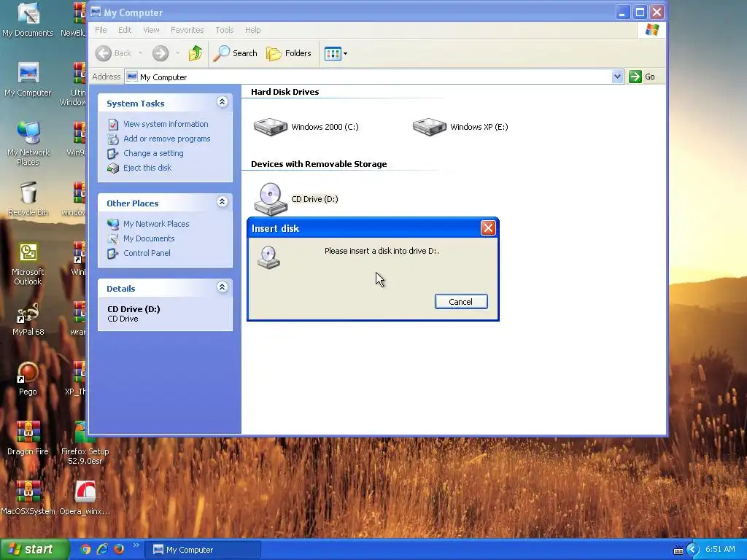This screenshot has width=747, height=560.
Task: Toggle the Folders pane
Action: [x=289, y=53]
